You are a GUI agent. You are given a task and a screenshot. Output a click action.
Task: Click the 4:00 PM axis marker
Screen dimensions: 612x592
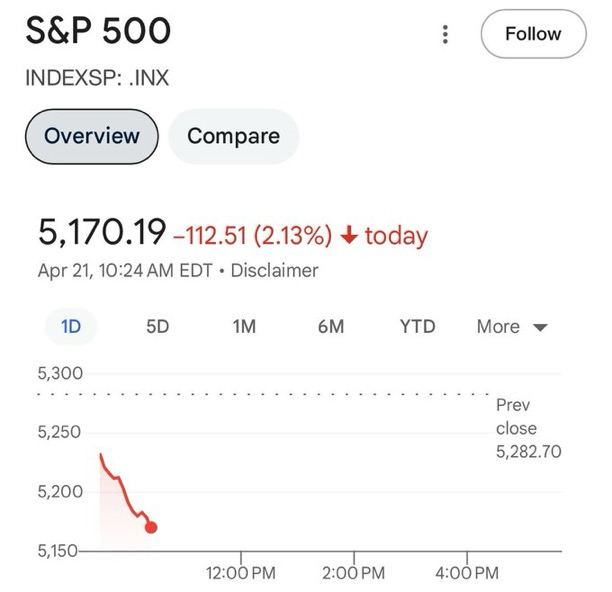[467, 573]
